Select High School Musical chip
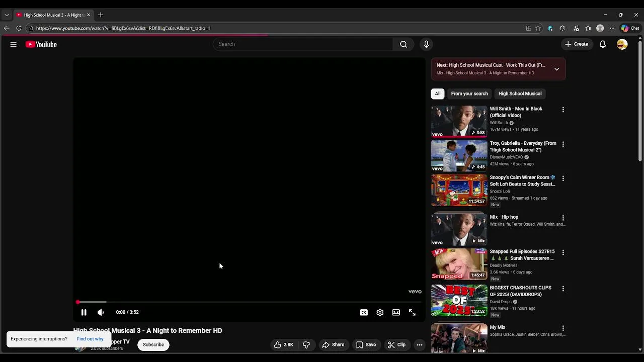 [x=520, y=94]
